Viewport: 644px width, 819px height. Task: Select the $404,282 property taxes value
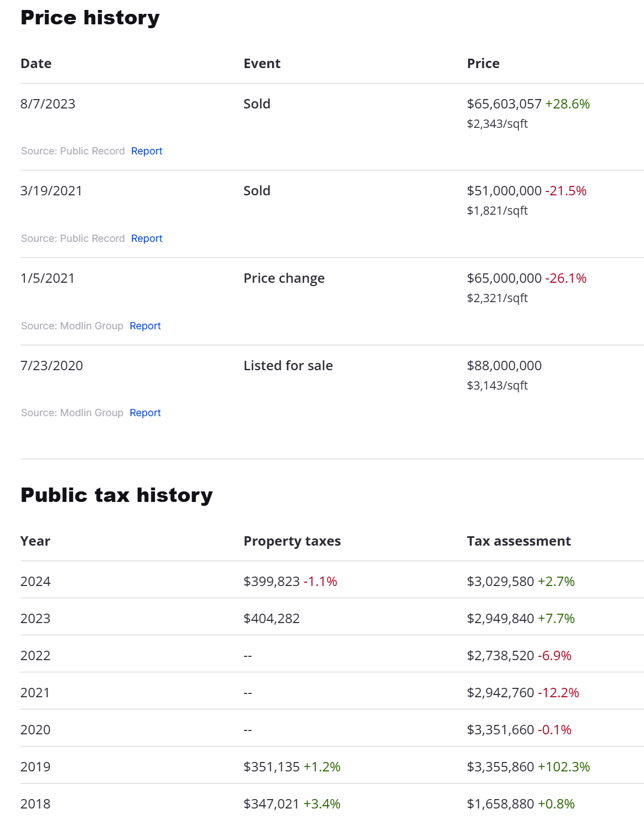coord(271,619)
